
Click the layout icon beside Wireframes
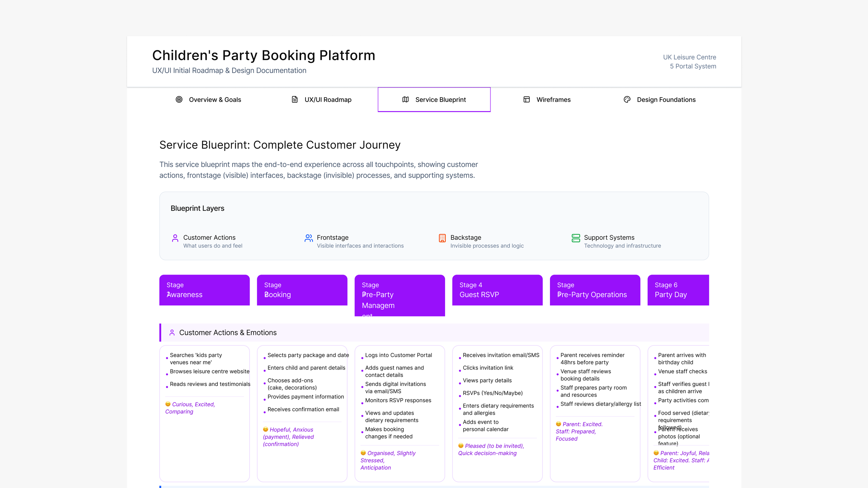(x=527, y=100)
